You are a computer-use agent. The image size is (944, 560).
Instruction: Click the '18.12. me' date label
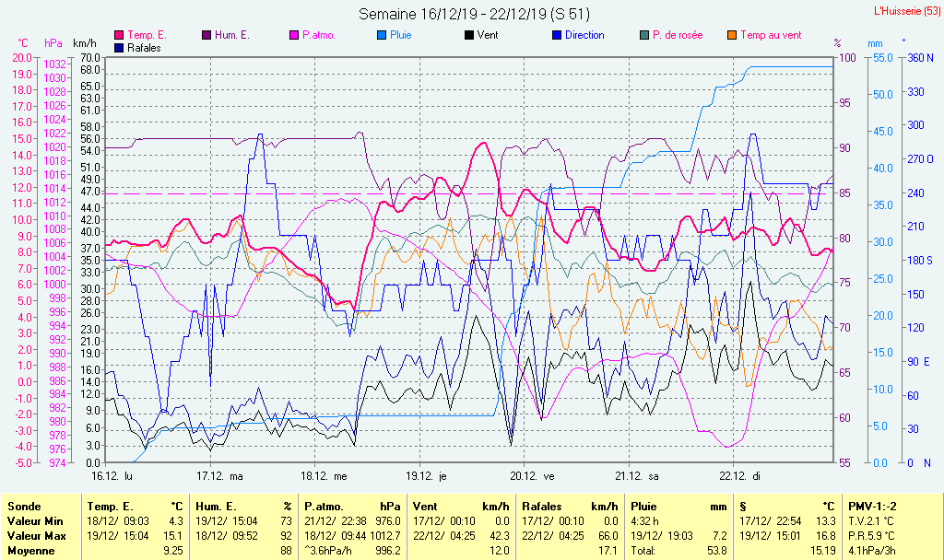(324, 476)
